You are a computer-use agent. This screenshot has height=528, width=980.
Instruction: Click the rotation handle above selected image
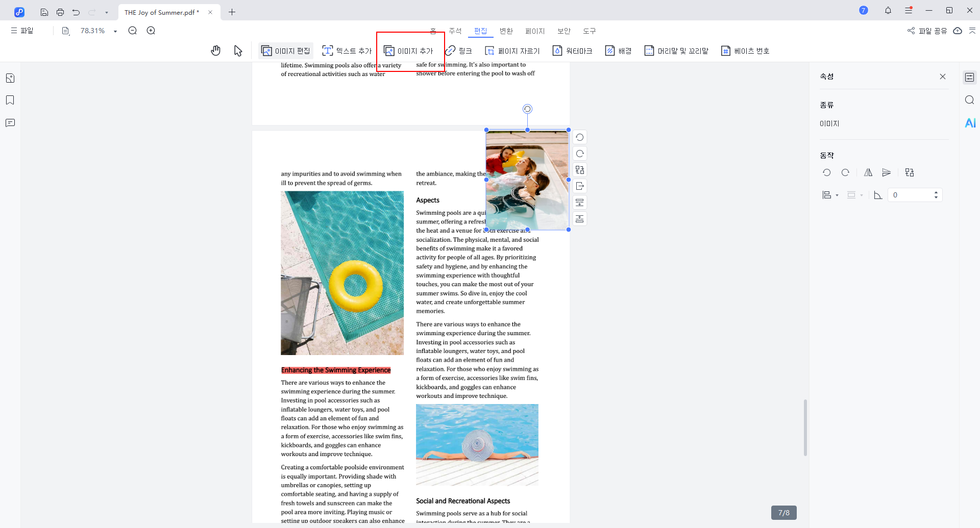[x=528, y=109]
